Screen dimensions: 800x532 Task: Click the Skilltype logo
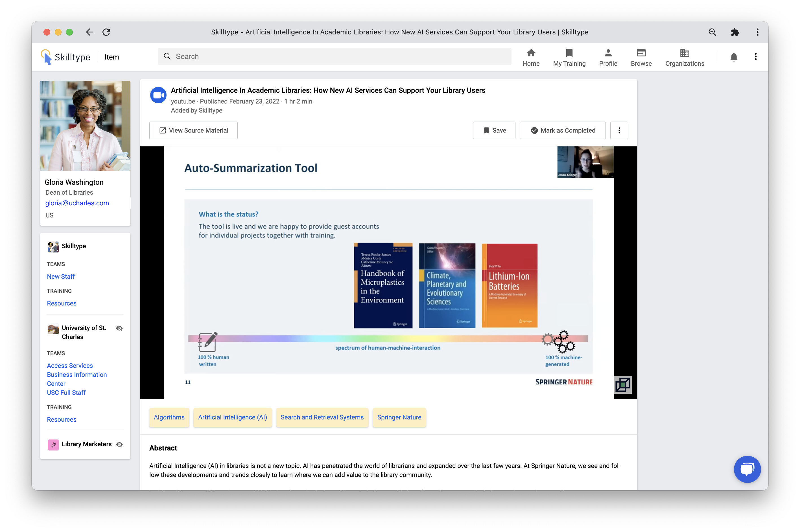[65, 57]
